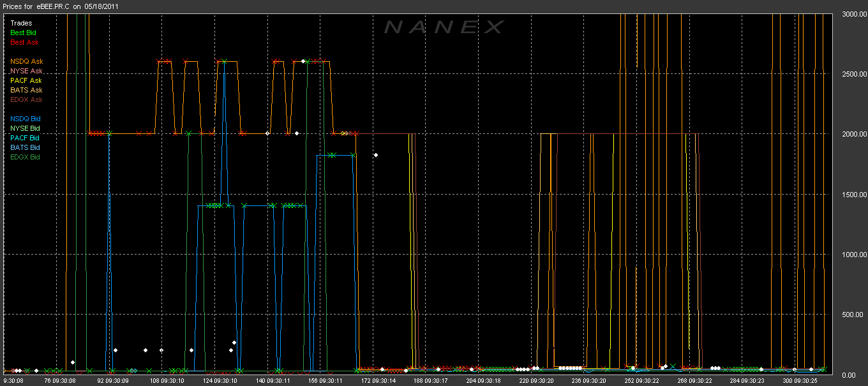Select the PACF Ask legend label
The image size is (868, 386).
(26, 80)
